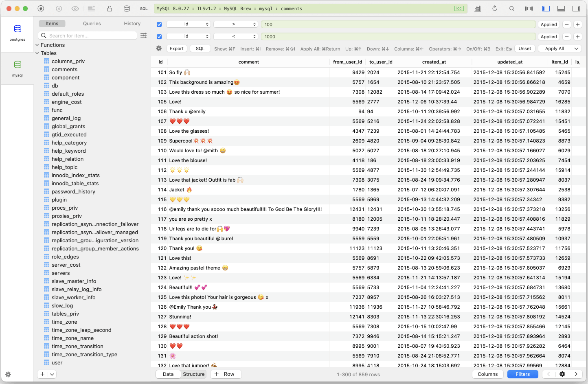Click the lock icon in toolbar
588x384 pixels.
click(110, 9)
